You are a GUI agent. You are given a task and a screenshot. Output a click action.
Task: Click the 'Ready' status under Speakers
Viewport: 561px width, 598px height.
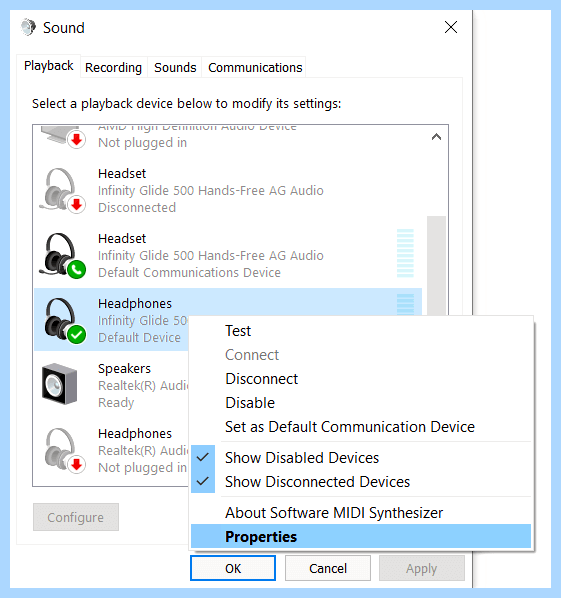(116, 403)
